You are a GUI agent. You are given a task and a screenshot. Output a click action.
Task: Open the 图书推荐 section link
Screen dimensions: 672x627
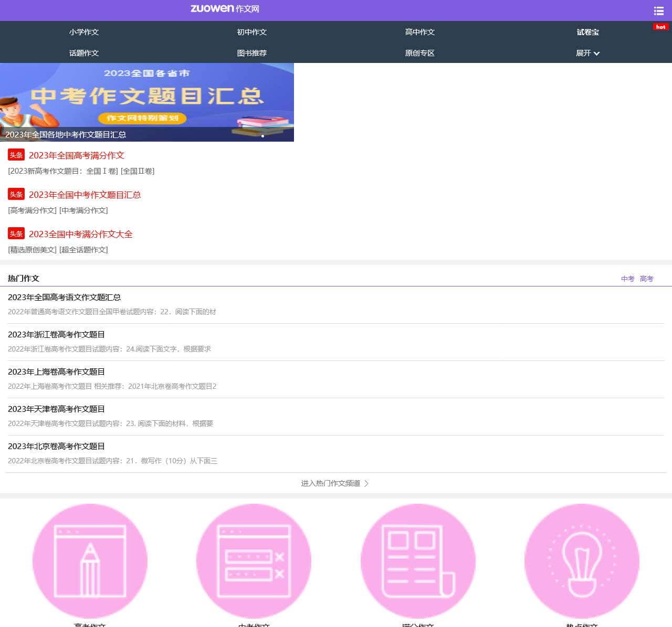(x=251, y=53)
